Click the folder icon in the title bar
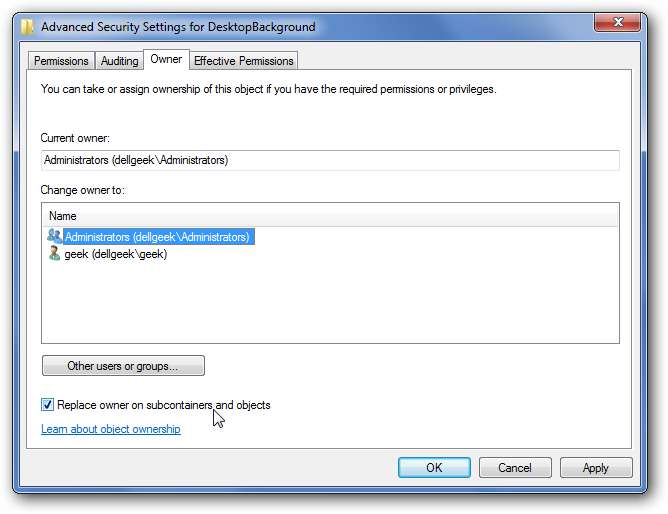The image size is (668, 514). [28, 27]
